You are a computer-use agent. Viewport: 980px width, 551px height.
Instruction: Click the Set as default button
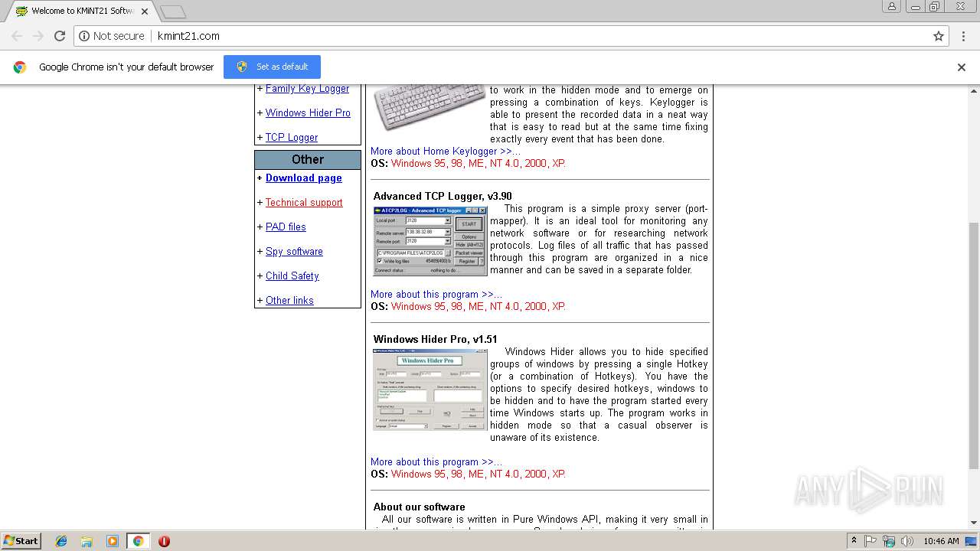[x=272, y=67]
